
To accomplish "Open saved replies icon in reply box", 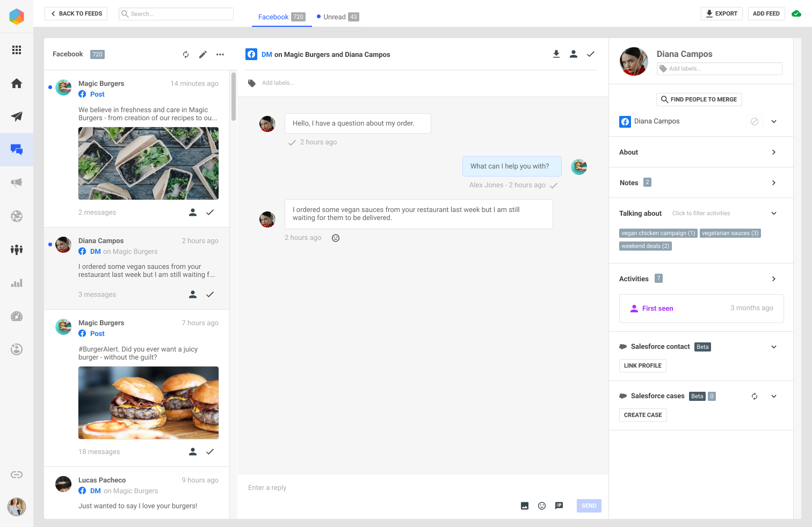I will click(x=559, y=506).
